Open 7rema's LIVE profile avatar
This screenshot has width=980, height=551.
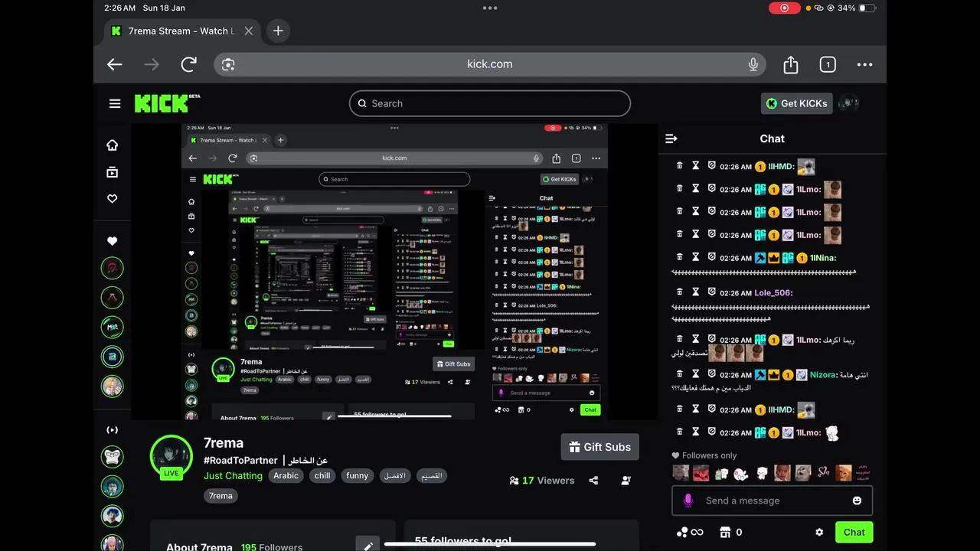click(x=171, y=458)
